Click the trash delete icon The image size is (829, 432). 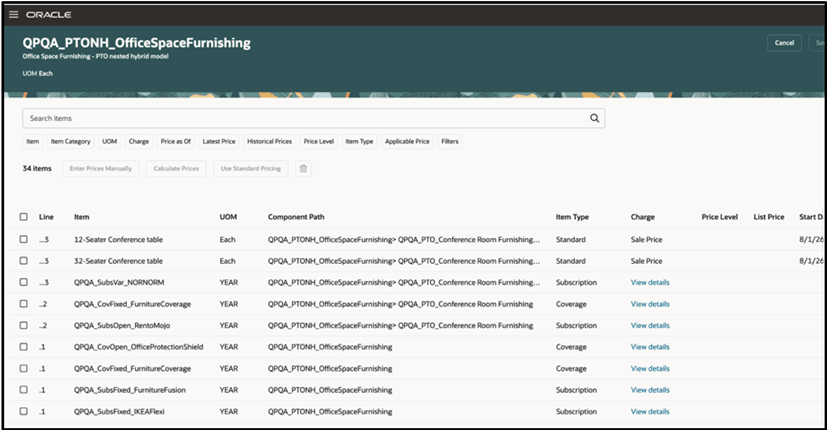pyautogui.click(x=303, y=169)
